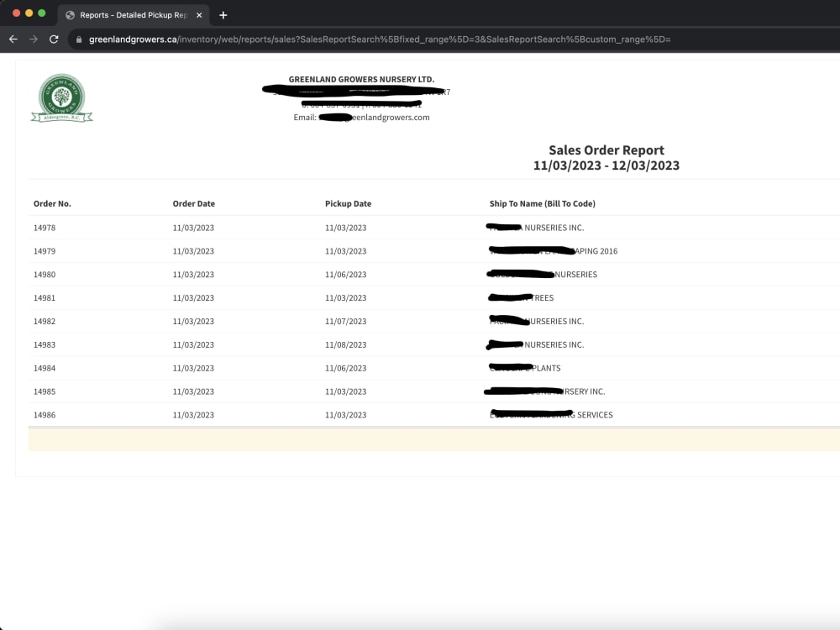Click ship-to name ending in PLANTS

pyautogui.click(x=525, y=368)
